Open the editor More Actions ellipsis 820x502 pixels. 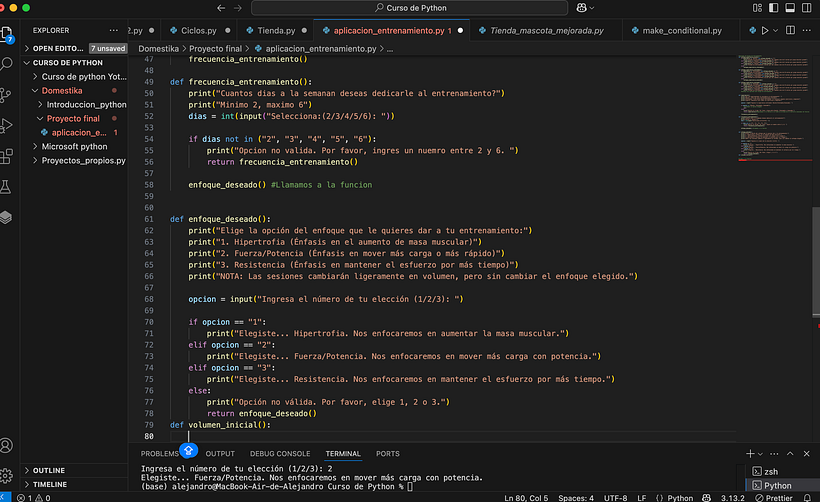(807, 30)
